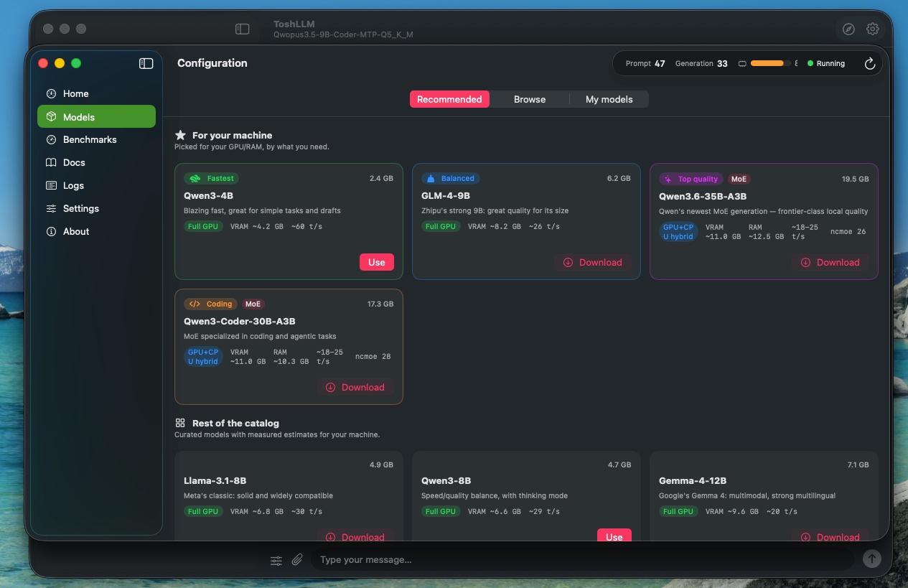Switch to the My models tab
This screenshot has width=908, height=588.
[x=609, y=99]
